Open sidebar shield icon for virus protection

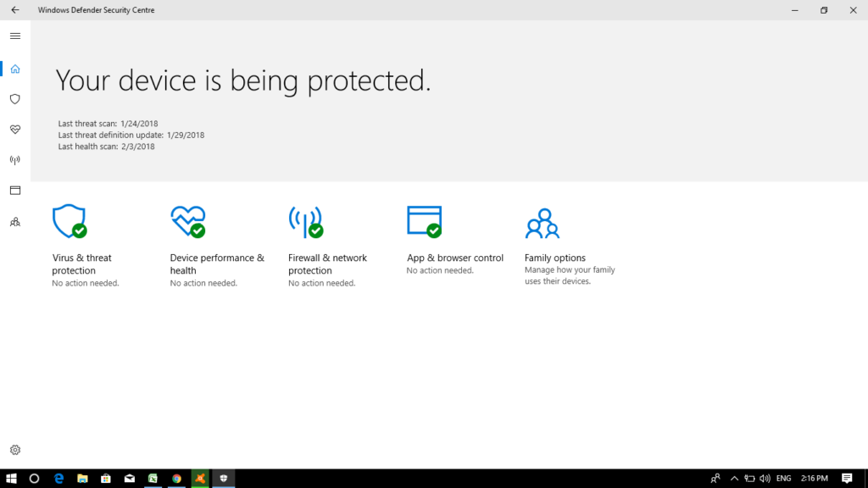tap(15, 99)
